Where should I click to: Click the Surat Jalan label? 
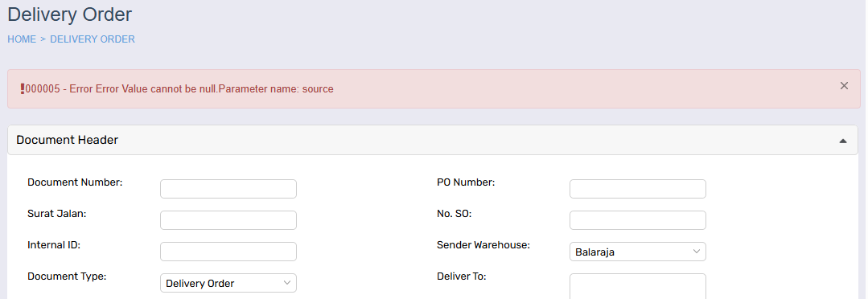click(x=57, y=213)
